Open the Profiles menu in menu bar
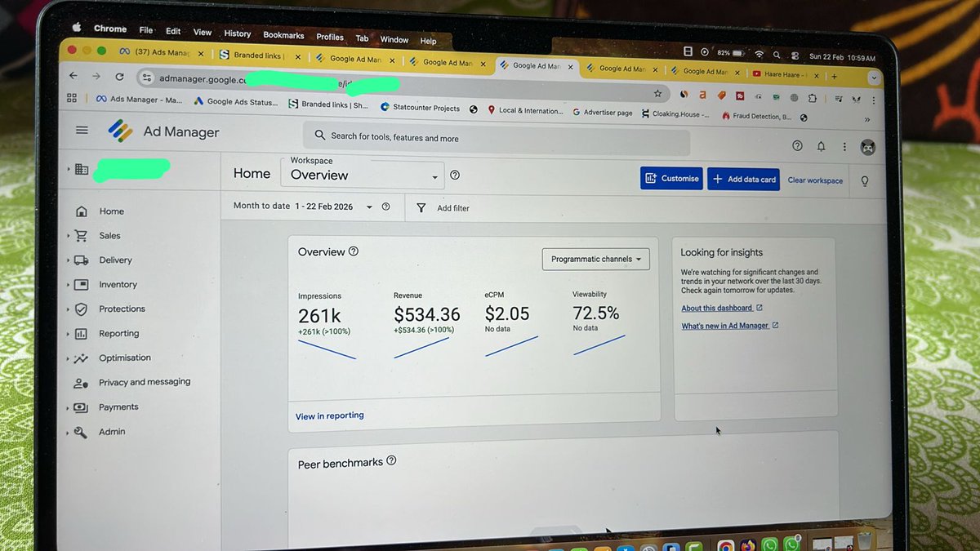Image resolution: width=980 pixels, height=551 pixels. point(330,37)
